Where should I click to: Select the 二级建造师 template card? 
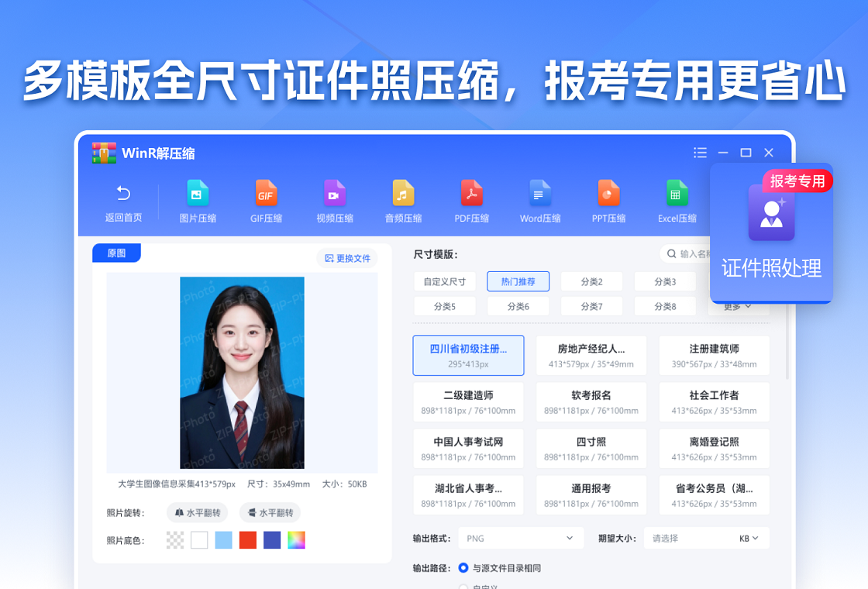click(x=468, y=402)
